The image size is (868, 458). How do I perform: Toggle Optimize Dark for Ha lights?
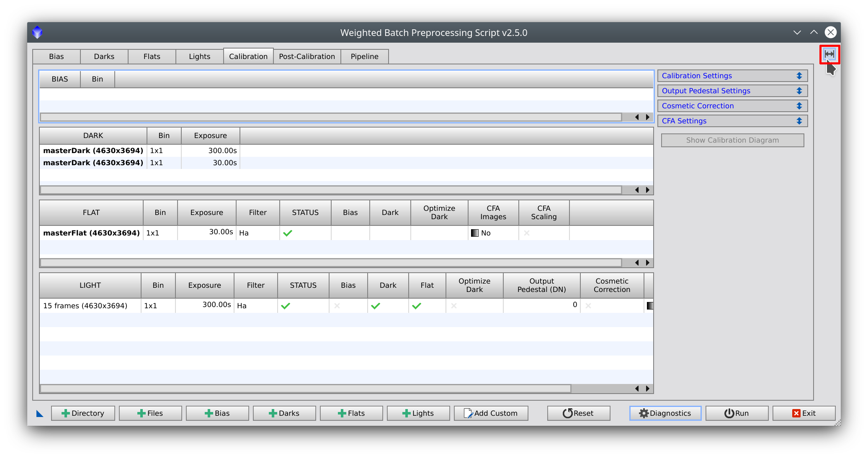click(453, 305)
